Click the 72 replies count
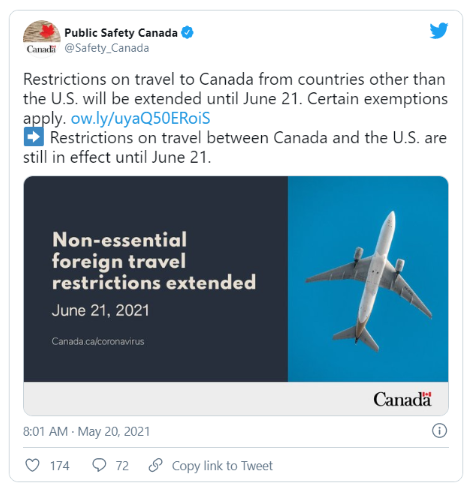This screenshot has height=486, width=468. pos(122,465)
